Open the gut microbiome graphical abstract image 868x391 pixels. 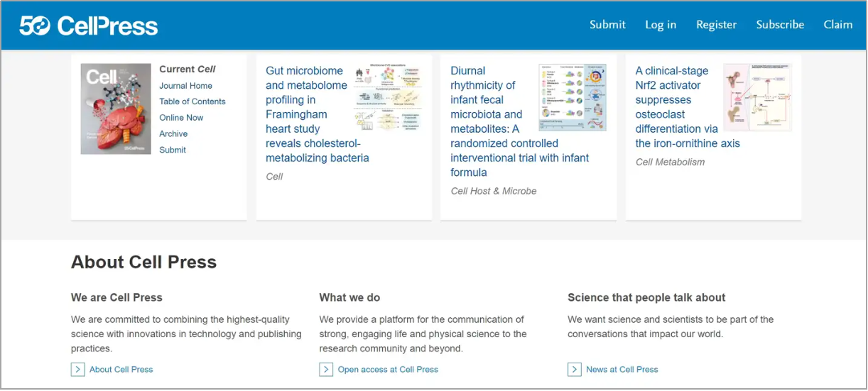click(387, 97)
